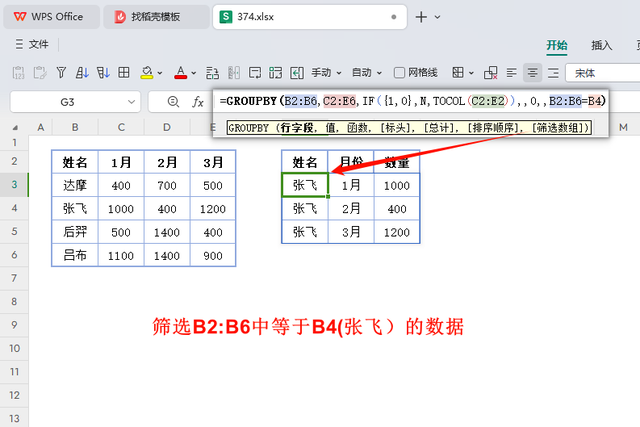Expand the borders dropdown arrow

[471, 73]
